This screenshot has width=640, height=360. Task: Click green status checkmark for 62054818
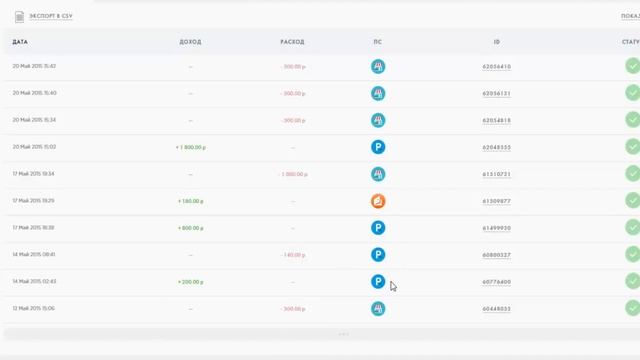tap(632, 120)
